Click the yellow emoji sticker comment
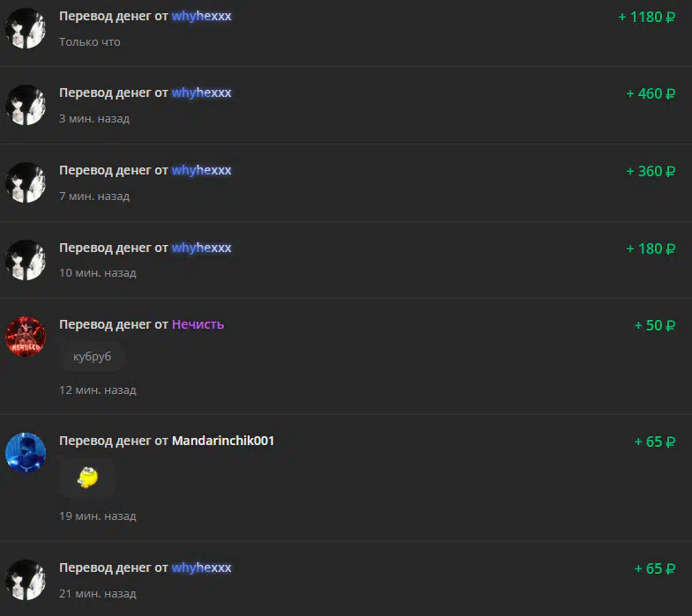The height and width of the screenshot is (616, 692). (87, 478)
